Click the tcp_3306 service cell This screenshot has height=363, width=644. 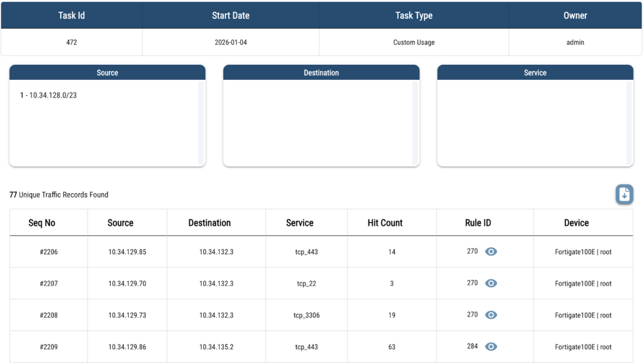[306, 315]
